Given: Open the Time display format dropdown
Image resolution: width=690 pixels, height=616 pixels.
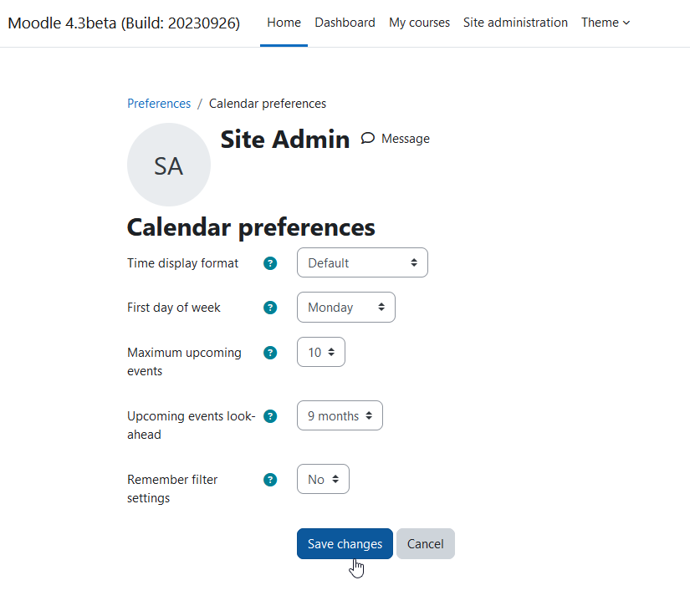Looking at the screenshot, I should pyautogui.click(x=362, y=262).
